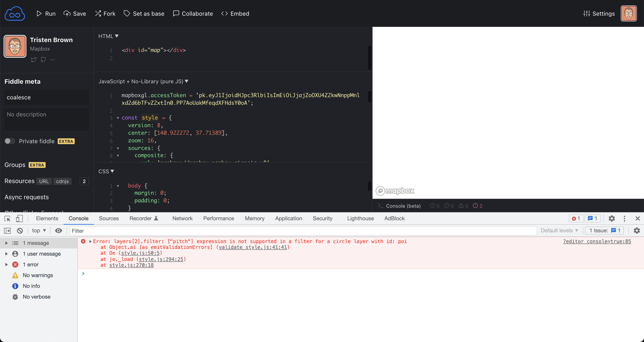Click Set as base
This screenshot has width=644, height=342.
144,13
